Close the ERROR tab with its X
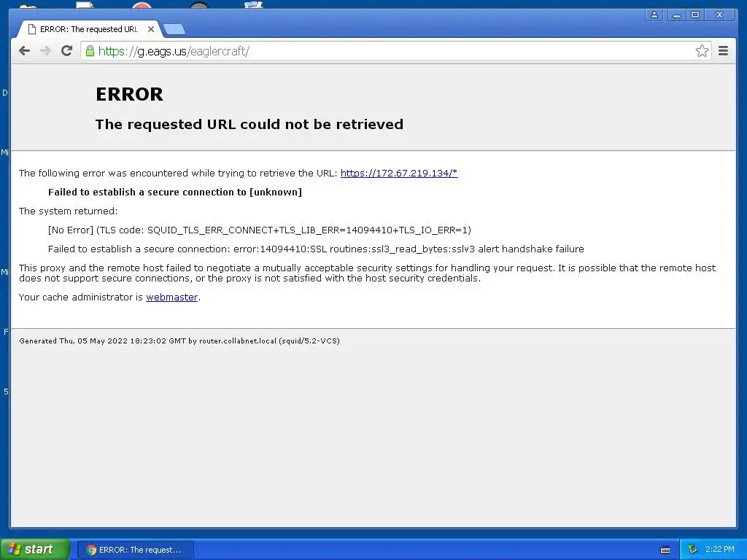This screenshot has width=747, height=560. (151, 29)
